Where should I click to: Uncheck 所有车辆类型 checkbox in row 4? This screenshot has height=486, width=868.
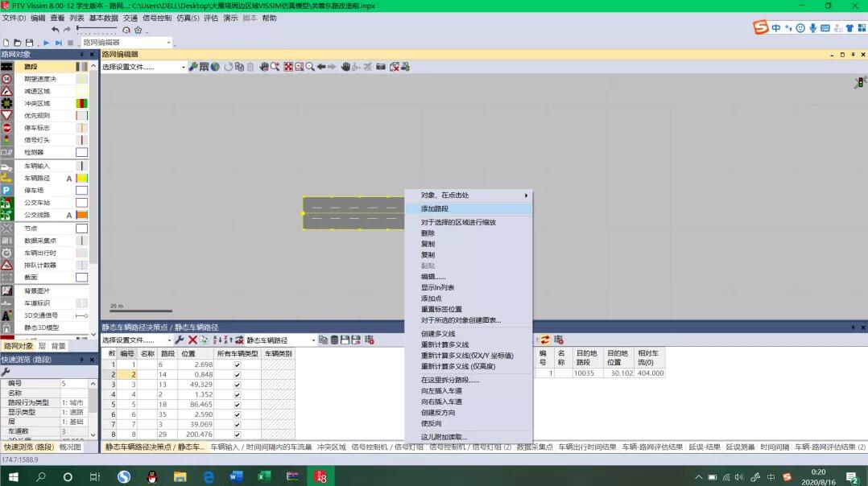238,395
